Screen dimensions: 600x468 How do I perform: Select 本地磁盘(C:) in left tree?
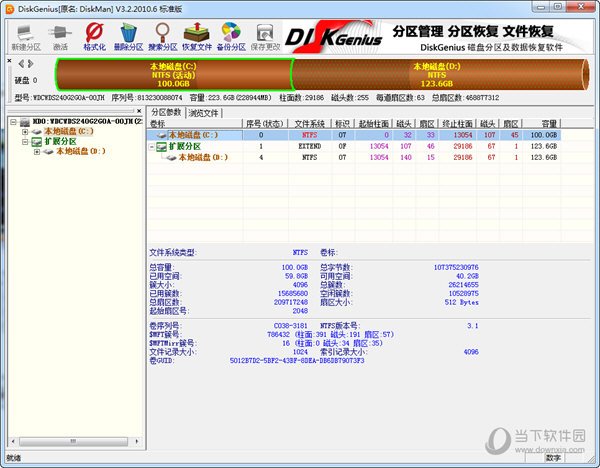68,131
